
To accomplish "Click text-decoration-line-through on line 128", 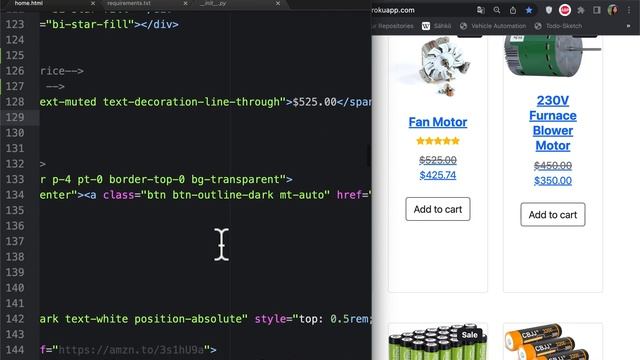I will coord(191,102).
